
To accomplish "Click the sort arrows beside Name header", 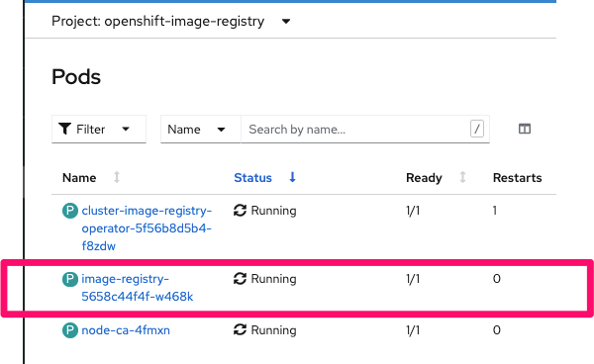I will pos(117,177).
